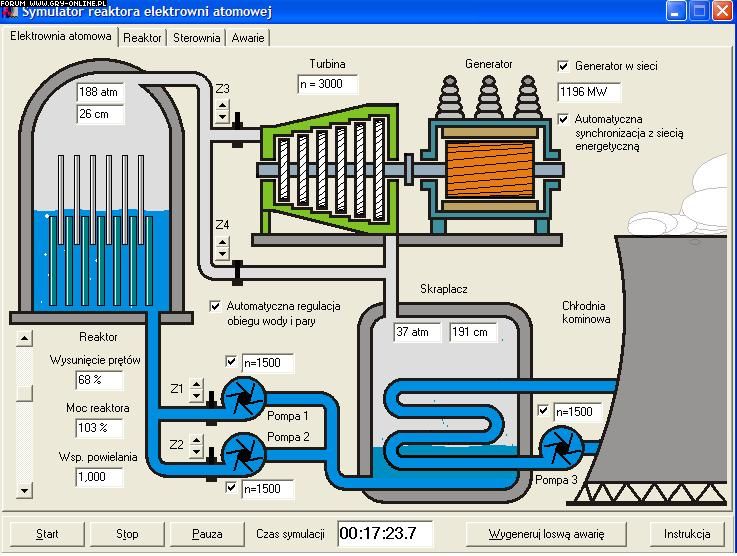Minimize the simulator window
This screenshot has height=556, width=737.
click(675, 11)
